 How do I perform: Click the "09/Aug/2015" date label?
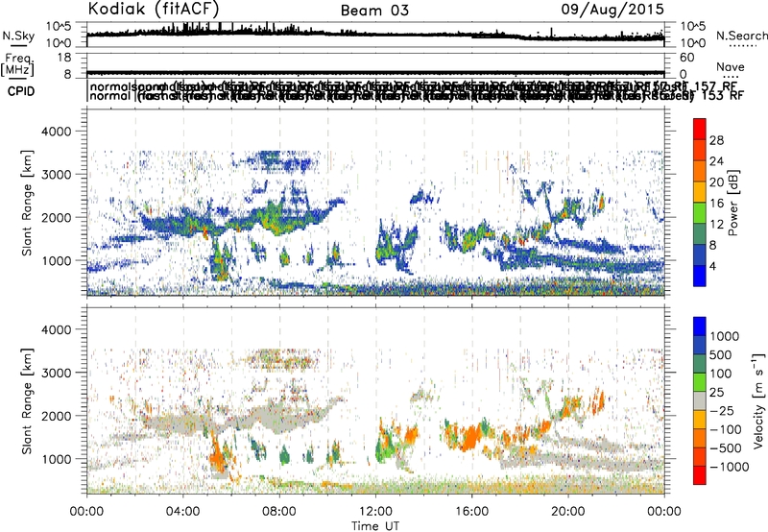click(x=612, y=9)
